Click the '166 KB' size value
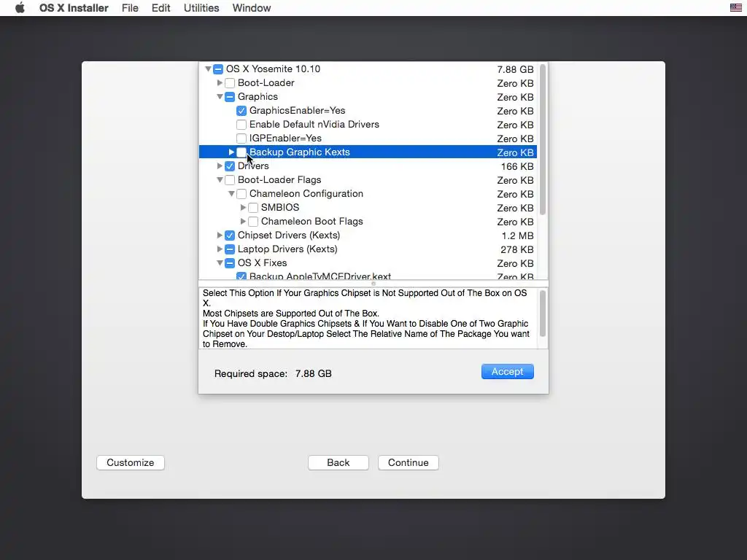The image size is (747, 560). 517,167
